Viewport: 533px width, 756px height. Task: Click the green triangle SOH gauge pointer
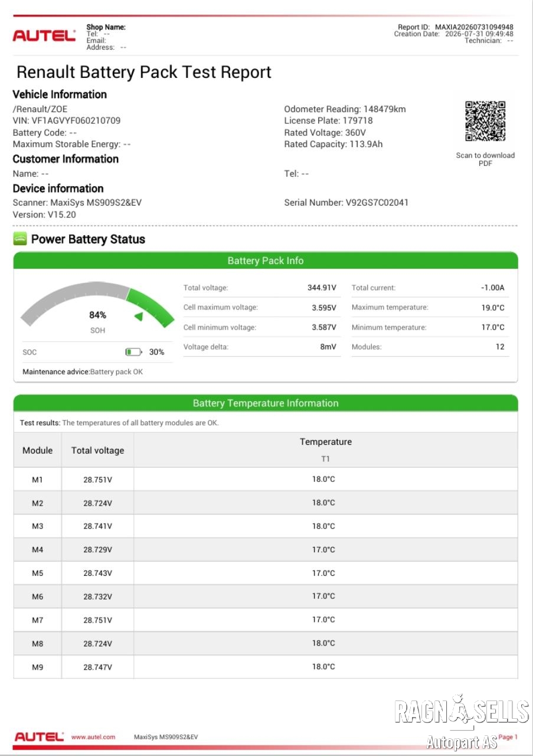point(139,317)
